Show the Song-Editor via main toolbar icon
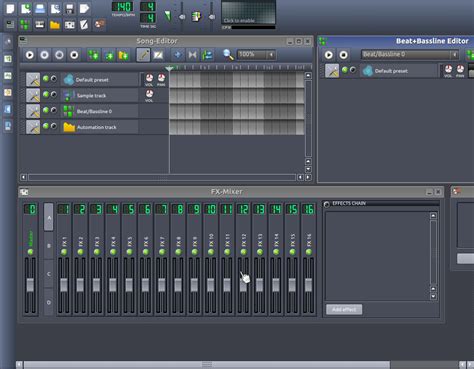Viewport: 474px width, 369px height. point(11,24)
